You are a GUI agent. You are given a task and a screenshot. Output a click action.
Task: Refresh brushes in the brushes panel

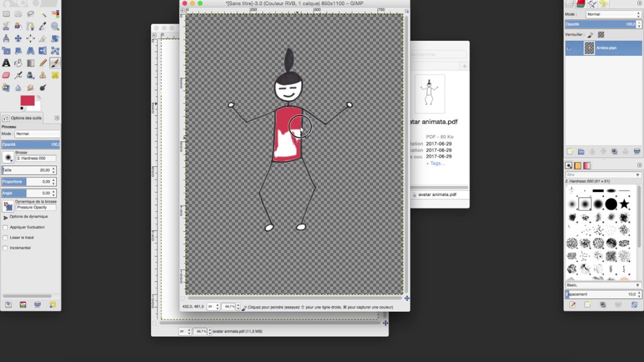(x=634, y=305)
